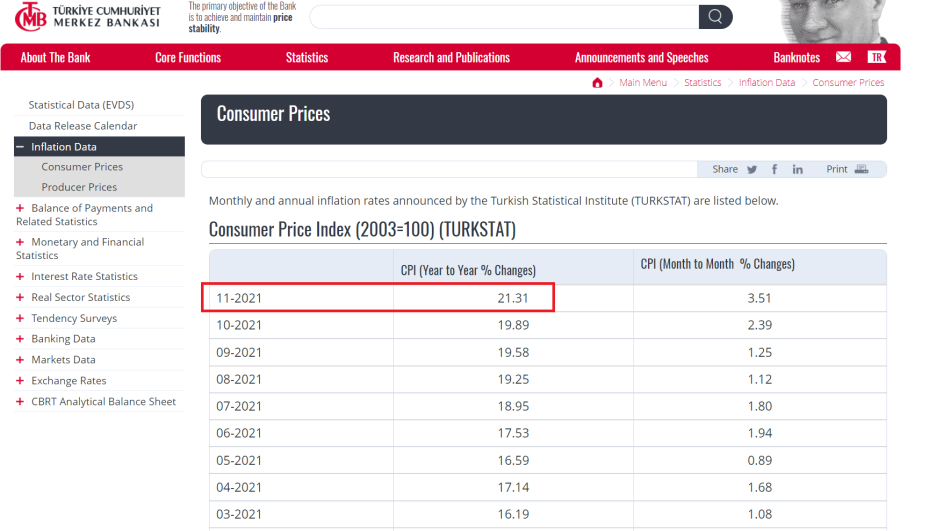Share the page on Facebook
The width and height of the screenshot is (936, 531).
click(774, 169)
